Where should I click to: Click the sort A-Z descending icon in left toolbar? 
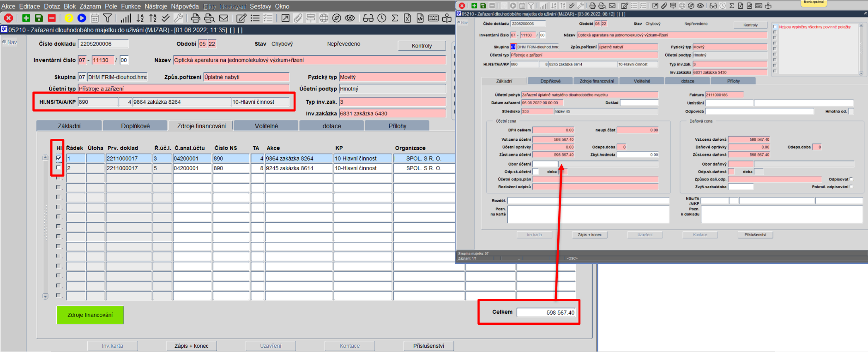(140, 18)
